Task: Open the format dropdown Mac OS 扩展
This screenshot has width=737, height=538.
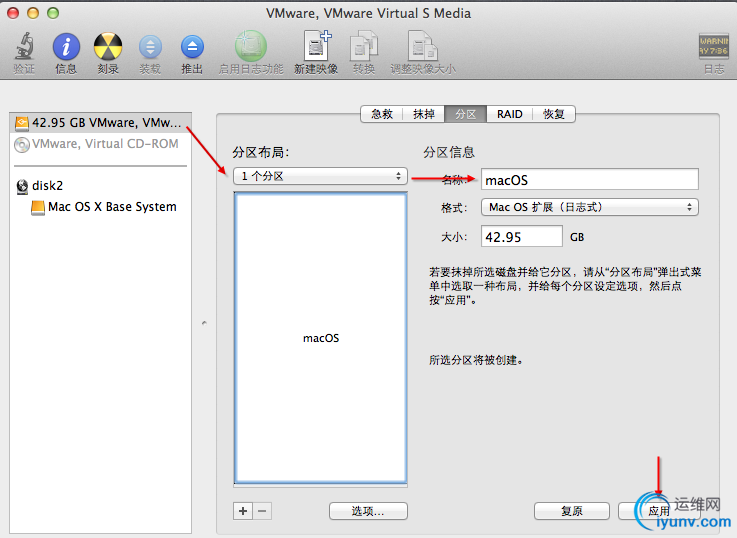Action: tap(589, 207)
